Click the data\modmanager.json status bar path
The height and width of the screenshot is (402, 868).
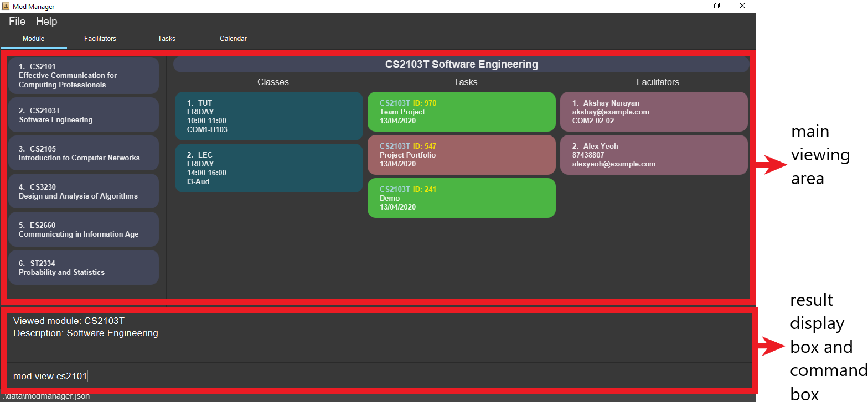pyautogui.click(x=45, y=396)
